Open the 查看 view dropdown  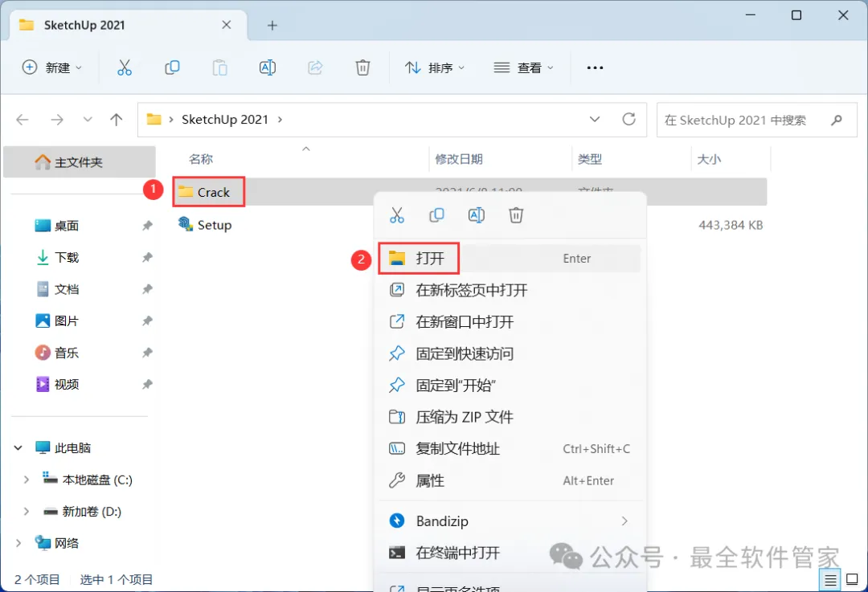click(x=523, y=67)
